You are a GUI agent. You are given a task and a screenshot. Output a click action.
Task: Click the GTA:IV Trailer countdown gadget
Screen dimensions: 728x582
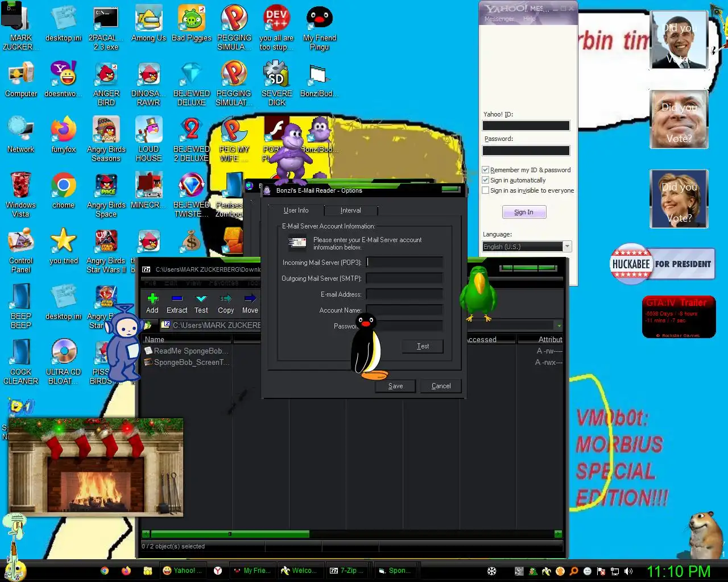coord(679,317)
